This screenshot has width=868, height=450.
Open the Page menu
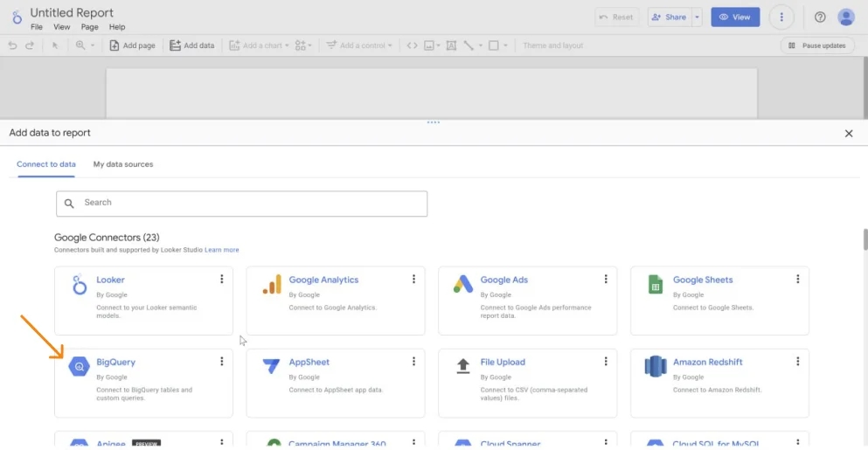(x=89, y=26)
